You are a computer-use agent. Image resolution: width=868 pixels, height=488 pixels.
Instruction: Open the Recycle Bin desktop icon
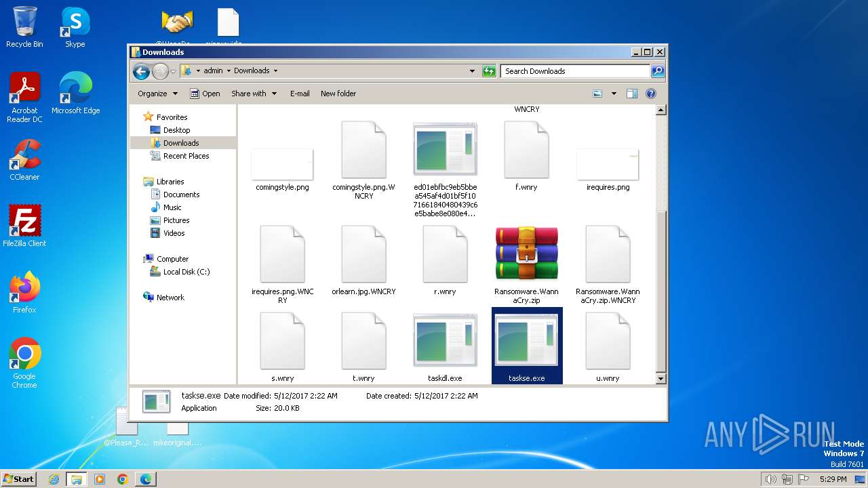24,27
